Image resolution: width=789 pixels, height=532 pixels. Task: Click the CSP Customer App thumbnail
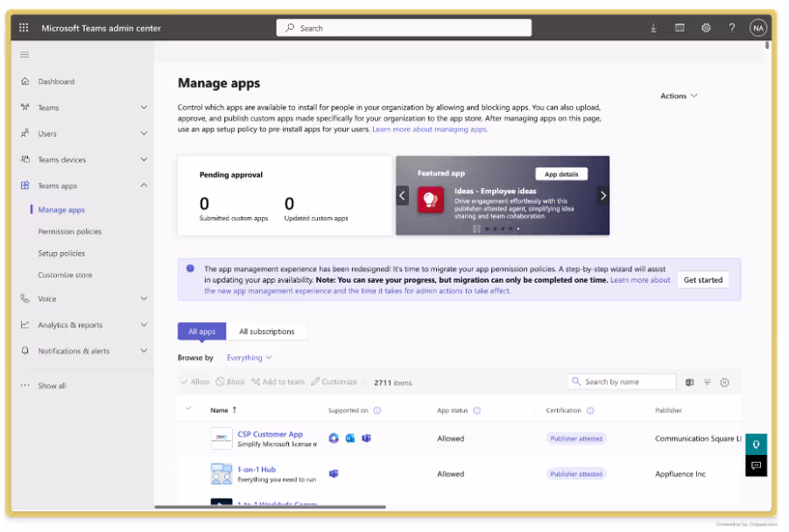[x=222, y=438]
